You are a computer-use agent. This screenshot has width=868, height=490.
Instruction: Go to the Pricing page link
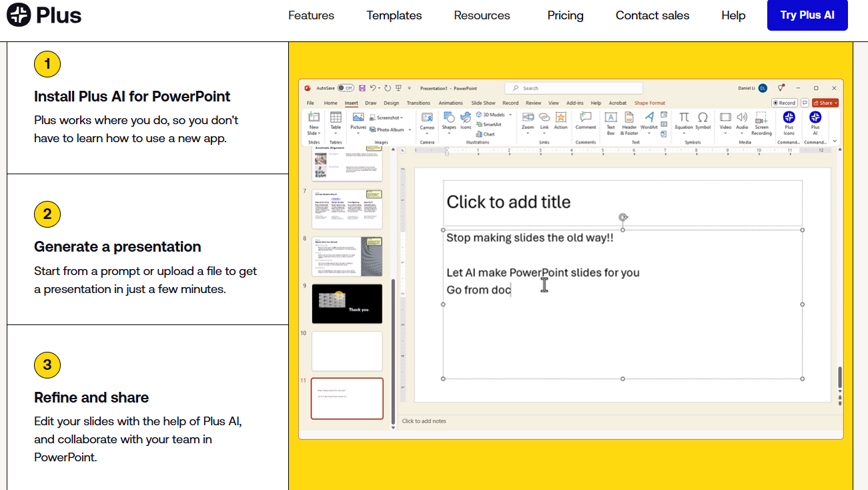(x=565, y=15)
